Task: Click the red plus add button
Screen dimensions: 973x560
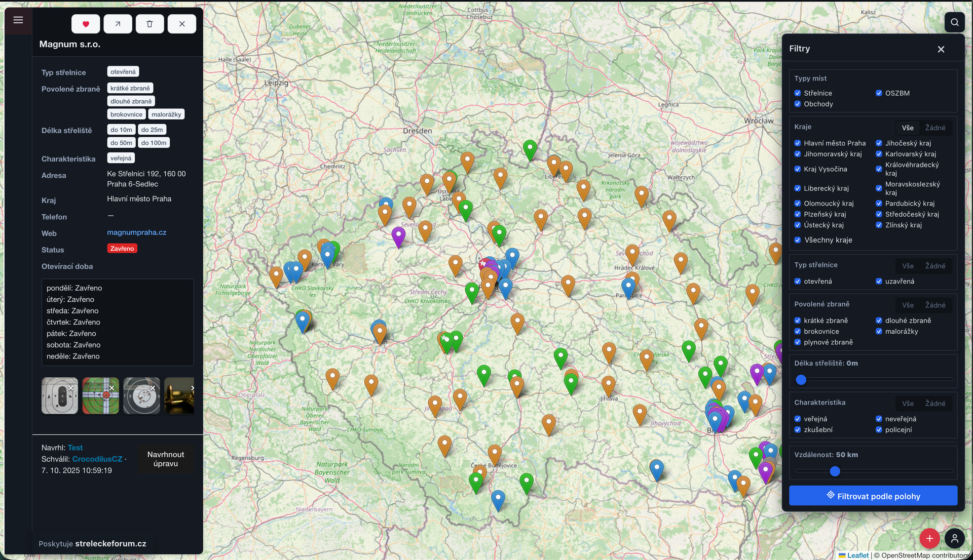Action: [x=929, y=539]
